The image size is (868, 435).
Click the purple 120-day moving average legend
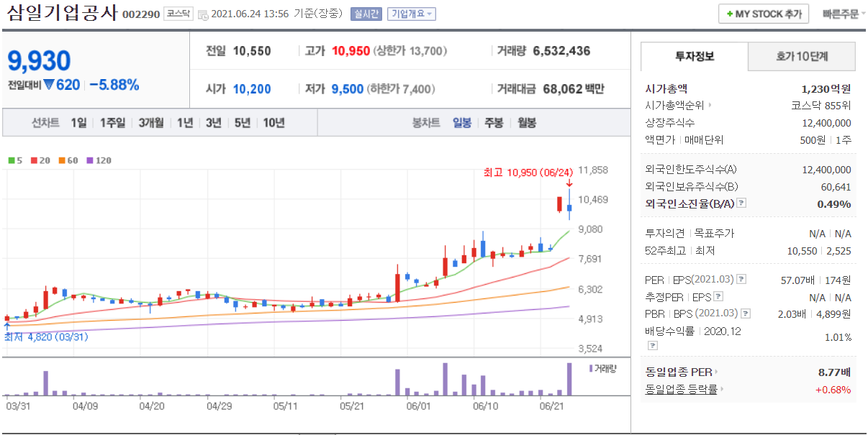point(99,160)
